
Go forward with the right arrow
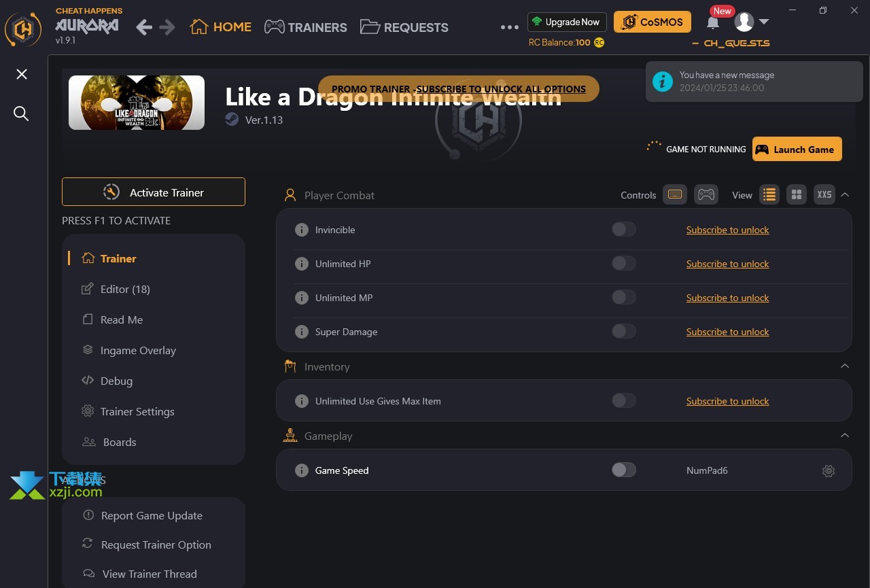point(167,27)
